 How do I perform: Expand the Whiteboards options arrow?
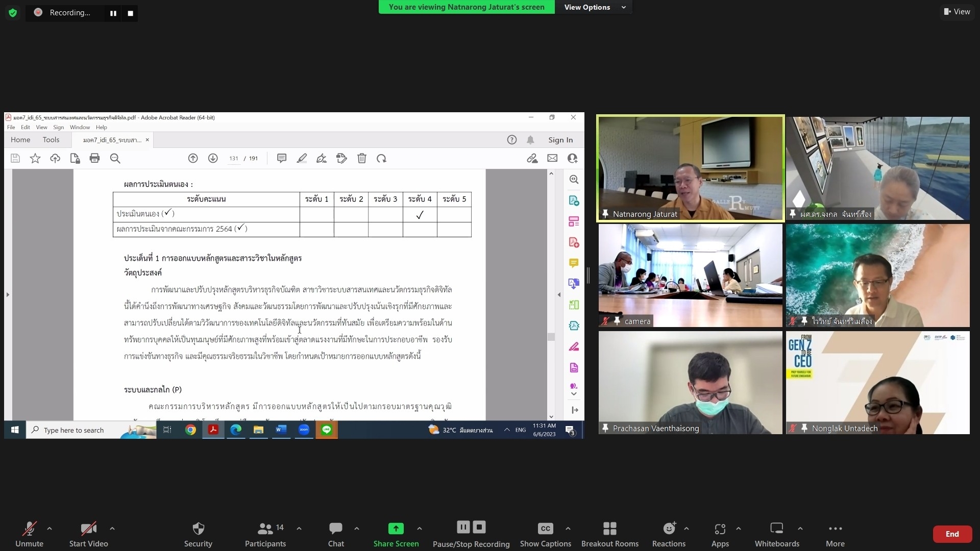800,529
